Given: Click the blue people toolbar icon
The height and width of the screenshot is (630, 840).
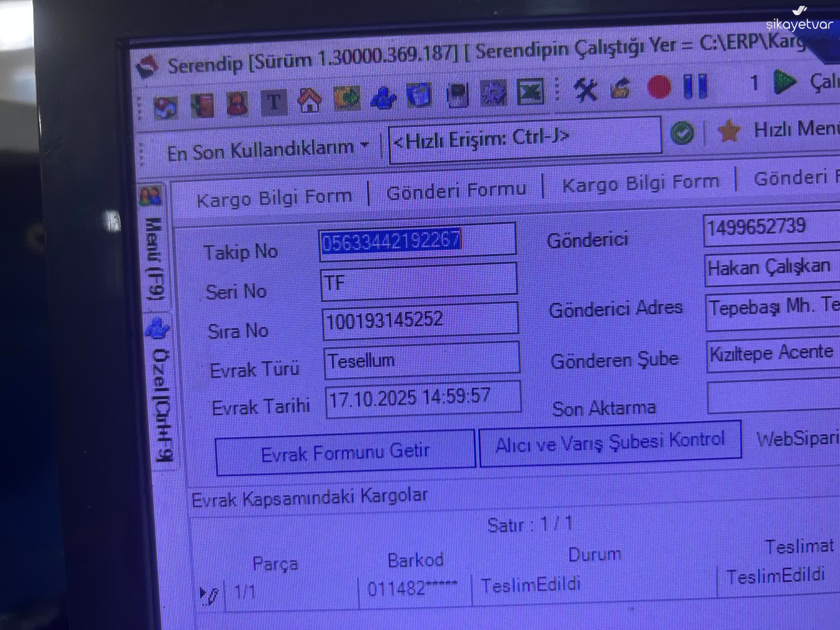Looking at the screenshot, I should click(x=383, y=97).
